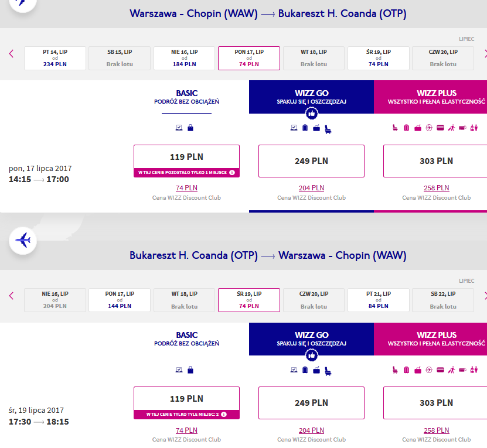Select outbound date WT 18, LIP Brak lotu

pyautogui.click(x=314, y=58)
